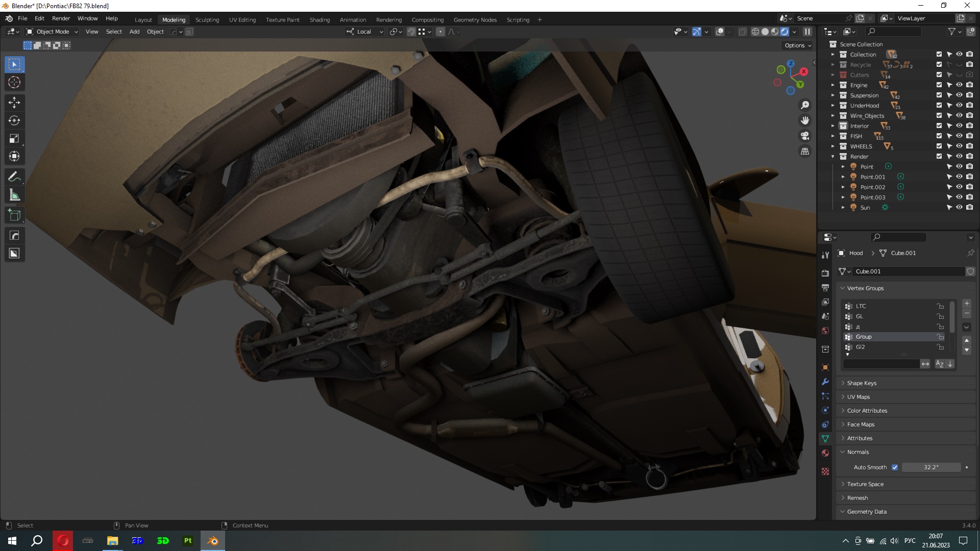Click the viewport Options button
This screenshot has height=551, width=980.
point(798,45)
